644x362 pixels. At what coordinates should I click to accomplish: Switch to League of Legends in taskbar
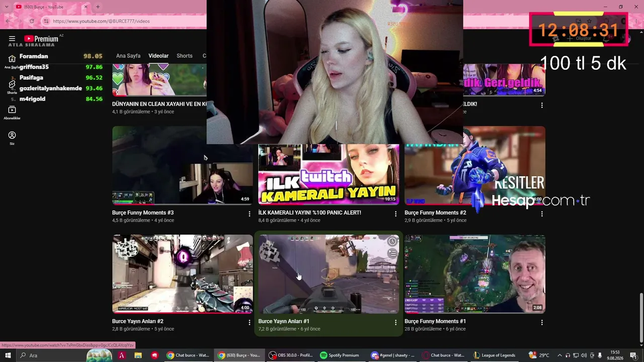[495, 355]
